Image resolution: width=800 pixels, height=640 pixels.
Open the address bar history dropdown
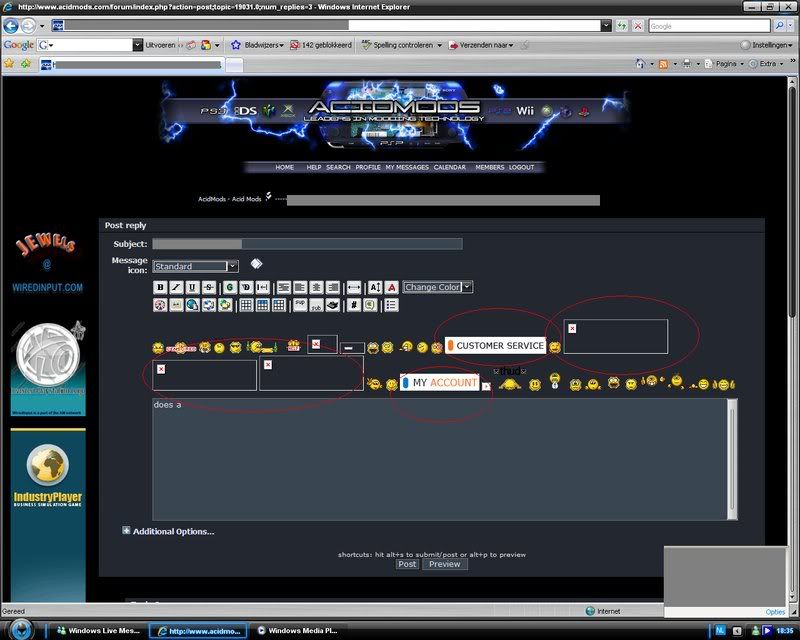(606, 26)
